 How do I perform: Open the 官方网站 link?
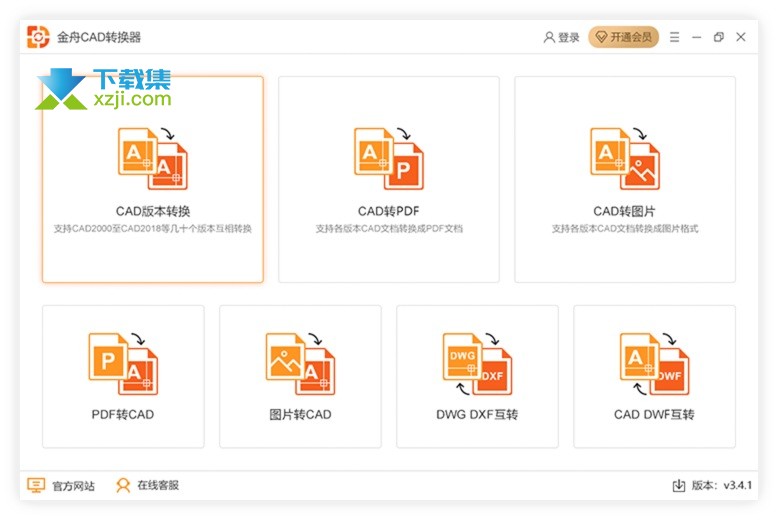point(73,486)
